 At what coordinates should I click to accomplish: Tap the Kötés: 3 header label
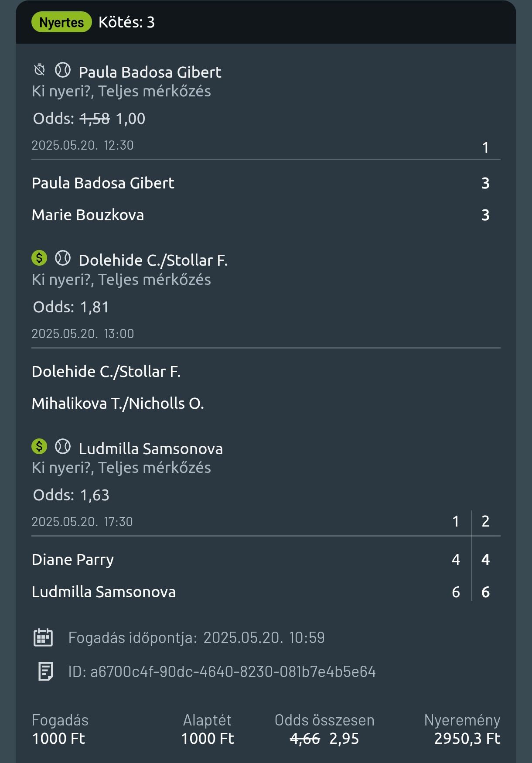(126, 22)
